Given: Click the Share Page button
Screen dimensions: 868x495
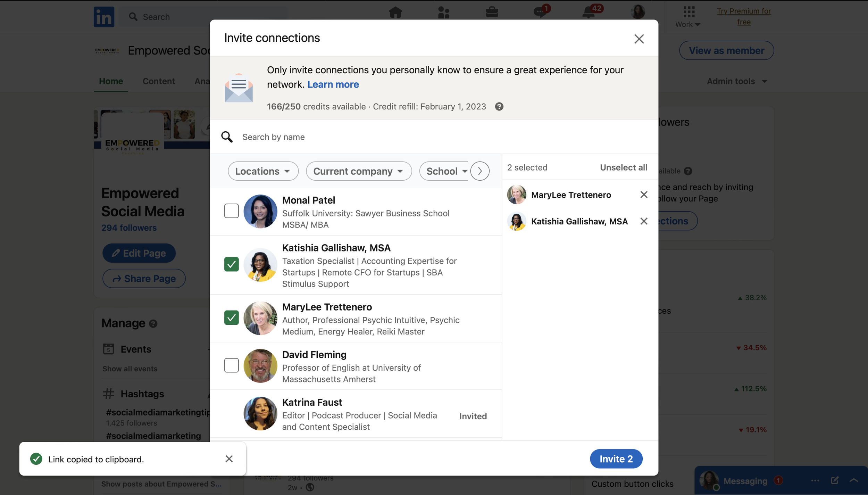Looking at the screenshot, I should (144, 279).
